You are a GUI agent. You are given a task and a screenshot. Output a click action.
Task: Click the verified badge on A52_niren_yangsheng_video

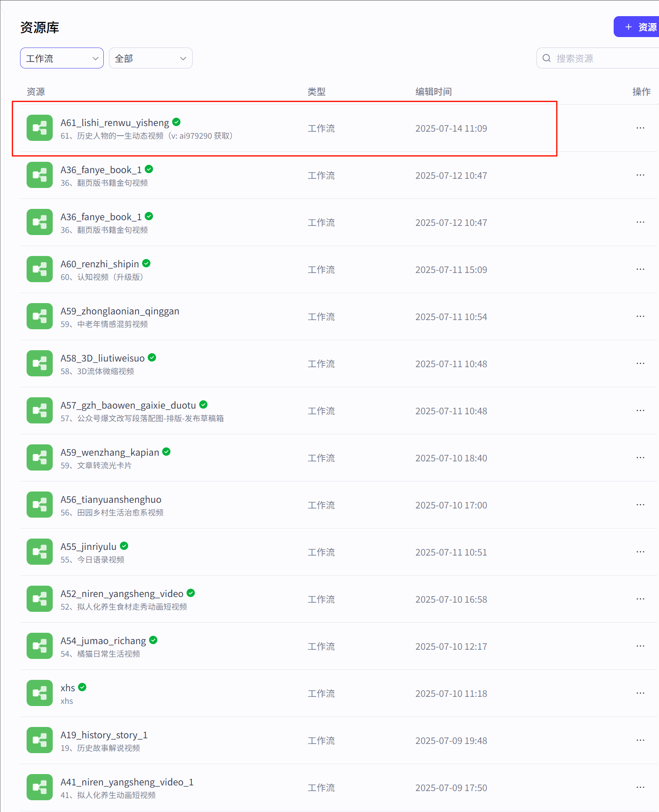(190, 593)
